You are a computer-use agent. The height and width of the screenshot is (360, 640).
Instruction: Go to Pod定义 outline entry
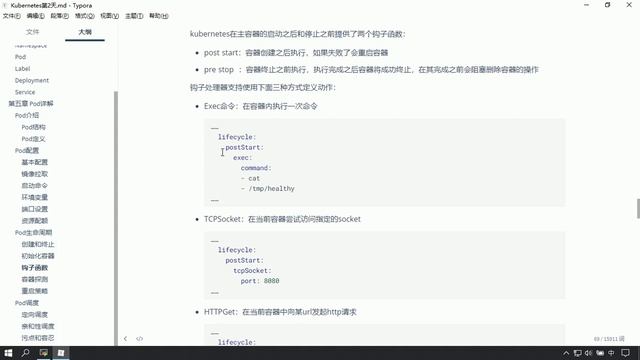click(x=33, y=139)
